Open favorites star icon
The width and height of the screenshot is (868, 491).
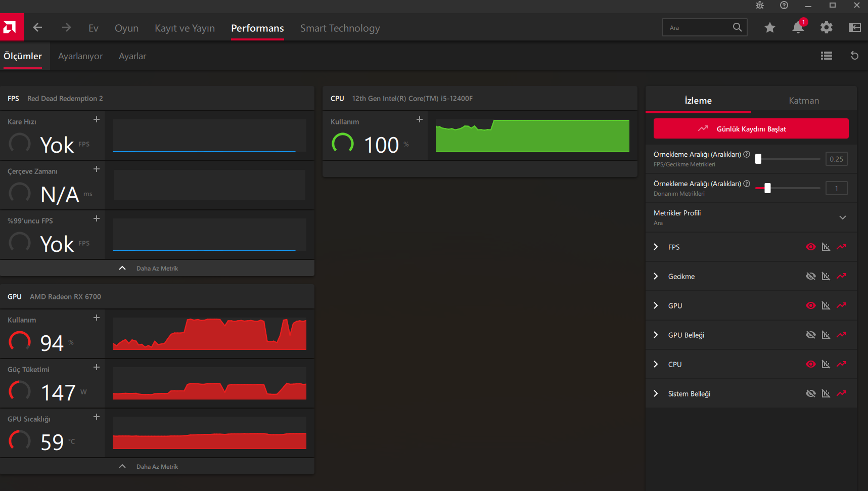(x=769, y=28)
